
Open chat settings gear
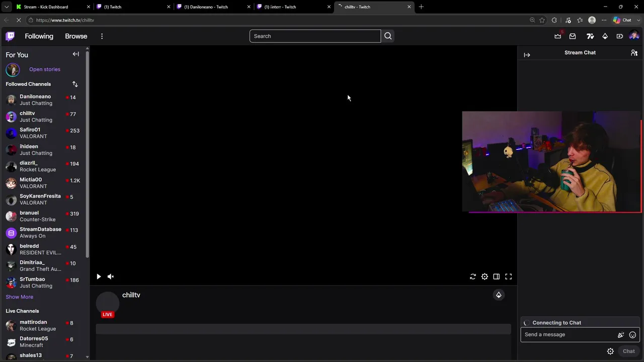click(610, 351)
